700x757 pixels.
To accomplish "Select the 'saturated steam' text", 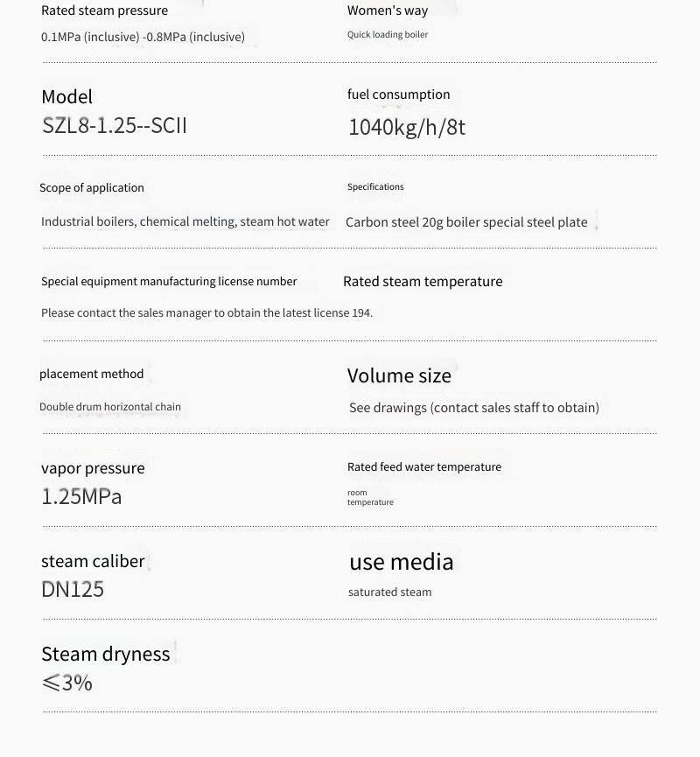I will pos(389,592).
